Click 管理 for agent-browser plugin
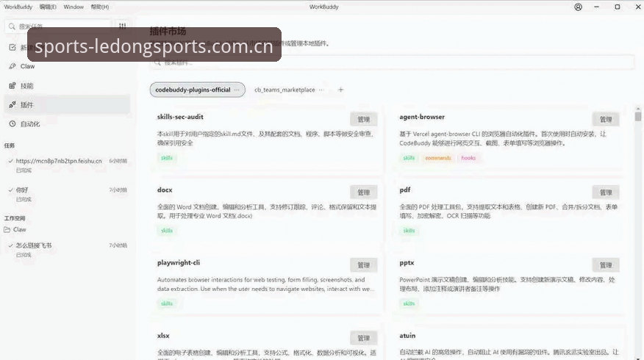The image size is (644, 360). click(606, 120)
